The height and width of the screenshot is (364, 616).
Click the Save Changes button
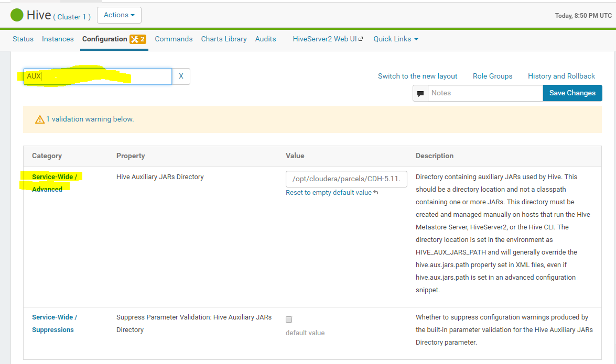click(572, 93)
